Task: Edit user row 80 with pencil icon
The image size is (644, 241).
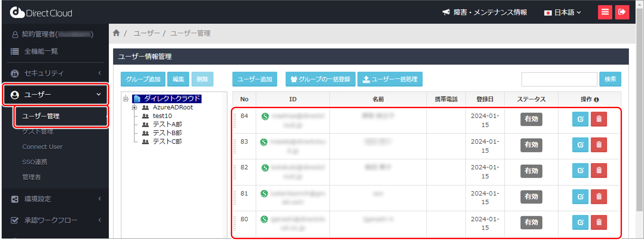Action: (x=580, y=223)
